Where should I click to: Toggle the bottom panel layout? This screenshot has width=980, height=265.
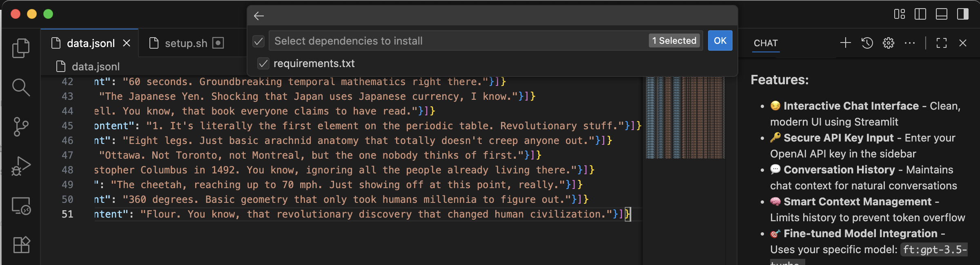coord(942,14)
